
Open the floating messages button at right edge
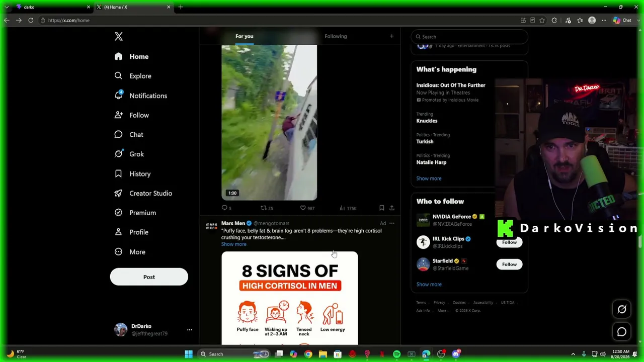point(622,332)
